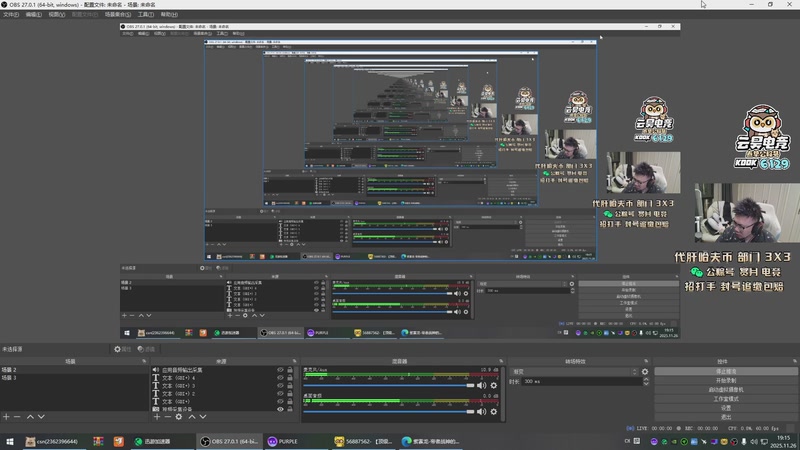Move the source down in the list
Viewport: 800px width, 450px height.
click(203, 417)
